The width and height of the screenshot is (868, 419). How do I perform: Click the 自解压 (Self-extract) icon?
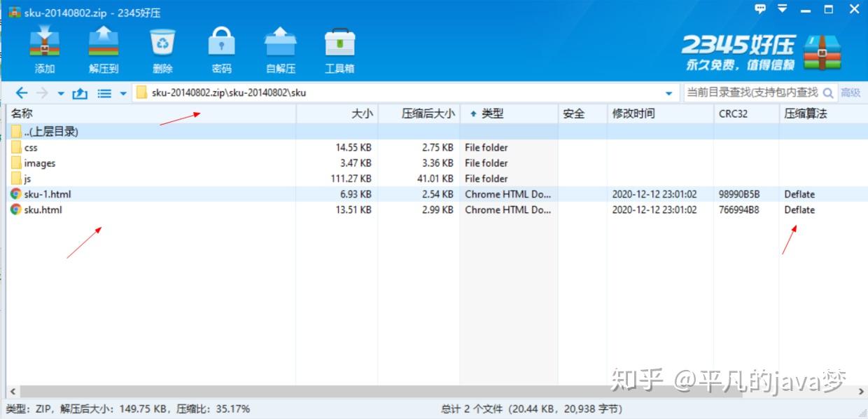click(281, 42)
